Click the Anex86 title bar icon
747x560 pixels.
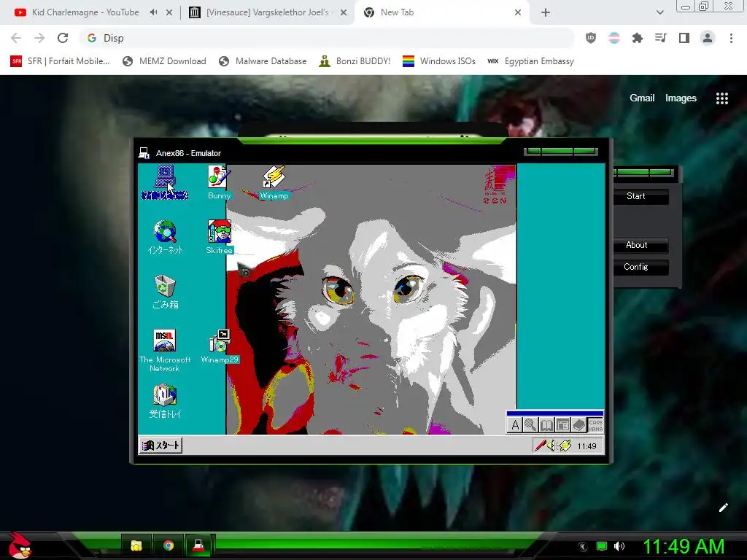144,153
